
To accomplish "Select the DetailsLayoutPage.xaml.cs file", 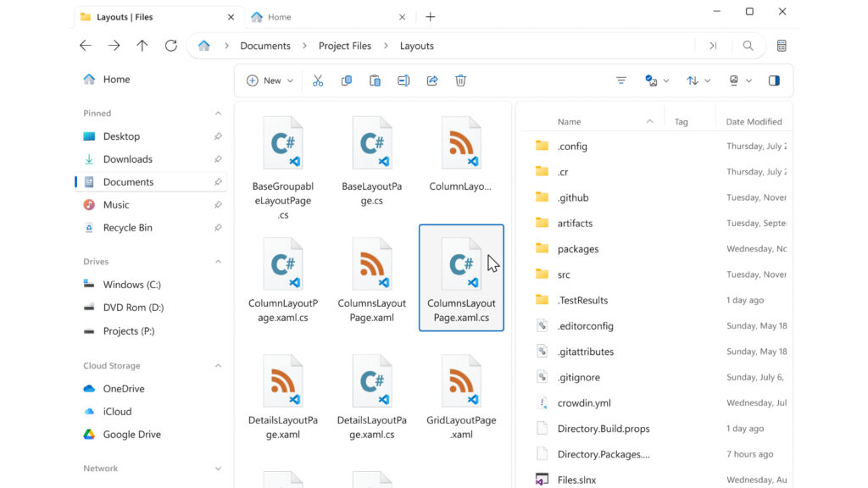I will (x=372, y=397).
